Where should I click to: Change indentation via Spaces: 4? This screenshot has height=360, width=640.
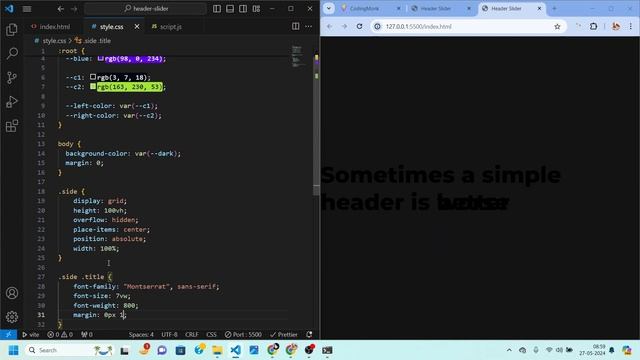point(141,335)
